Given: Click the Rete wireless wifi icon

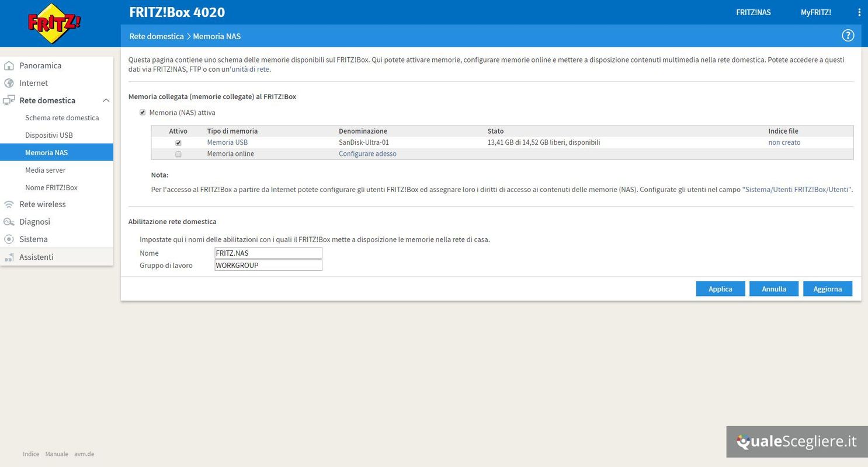Looking at the screenshot, I should 9,204.
